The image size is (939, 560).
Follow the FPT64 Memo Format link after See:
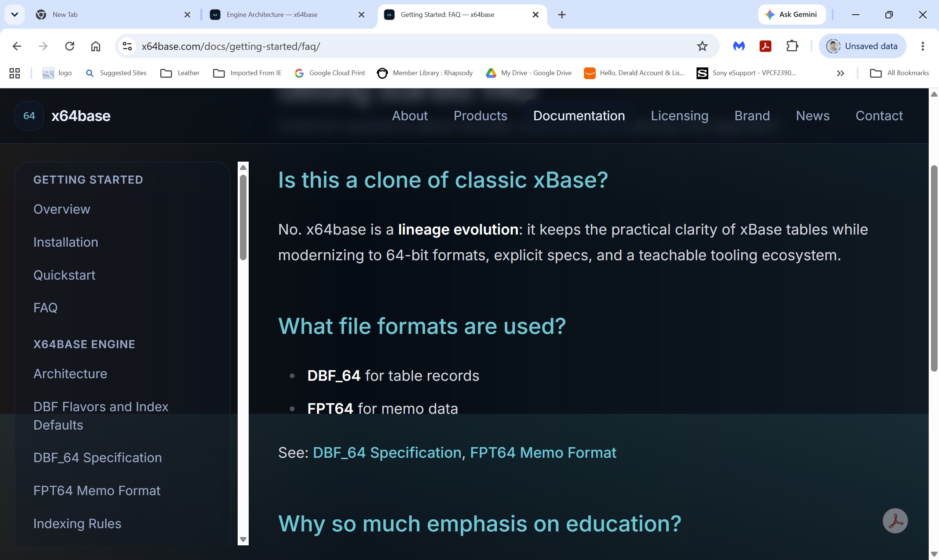coord(543,452)
